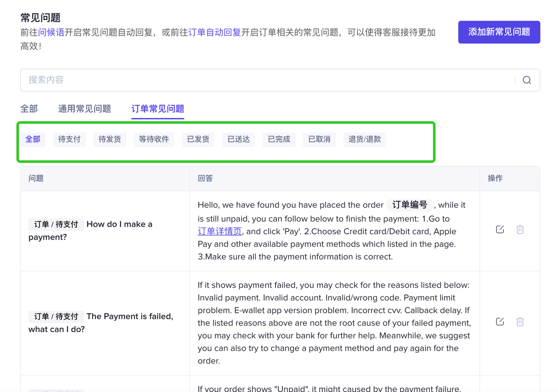This screenshot has height=392, width=558.
Task: Edit the 'Payment is failed' FAQ entry
Action: pos(500,321)
